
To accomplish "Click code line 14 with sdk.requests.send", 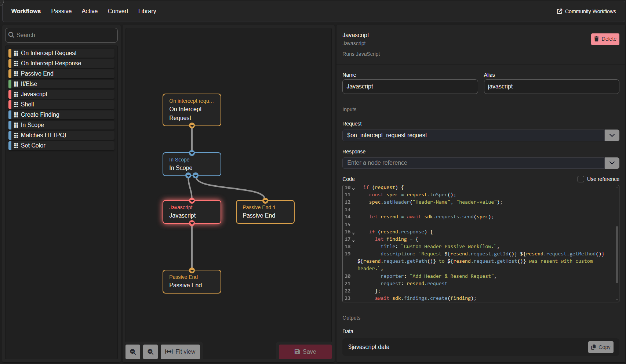I will click(x=431, y=217).
